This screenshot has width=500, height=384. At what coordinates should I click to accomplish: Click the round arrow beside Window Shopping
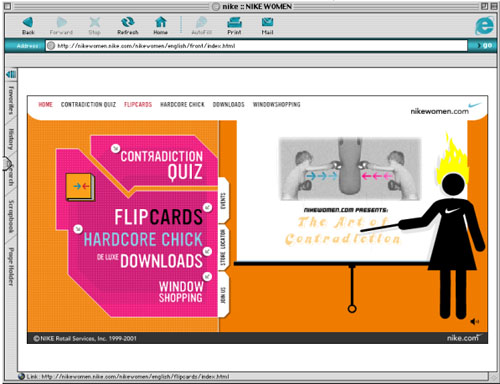[x=207, y=276]
